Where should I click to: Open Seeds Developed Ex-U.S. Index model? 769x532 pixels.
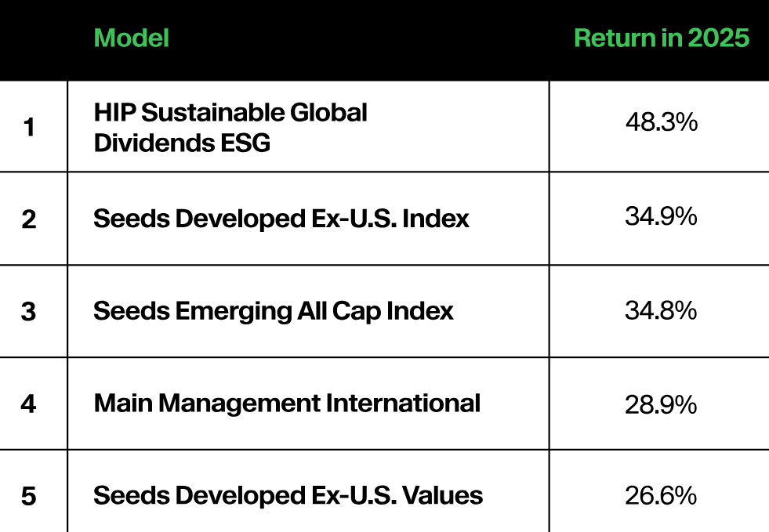click(281, 219)
